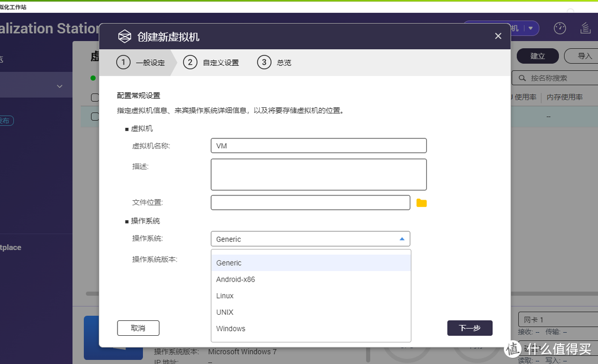Click the step 1 一般设定 circle indicator
The width and height of the screenshot is (598, 364).
click(x=123, y=62)
